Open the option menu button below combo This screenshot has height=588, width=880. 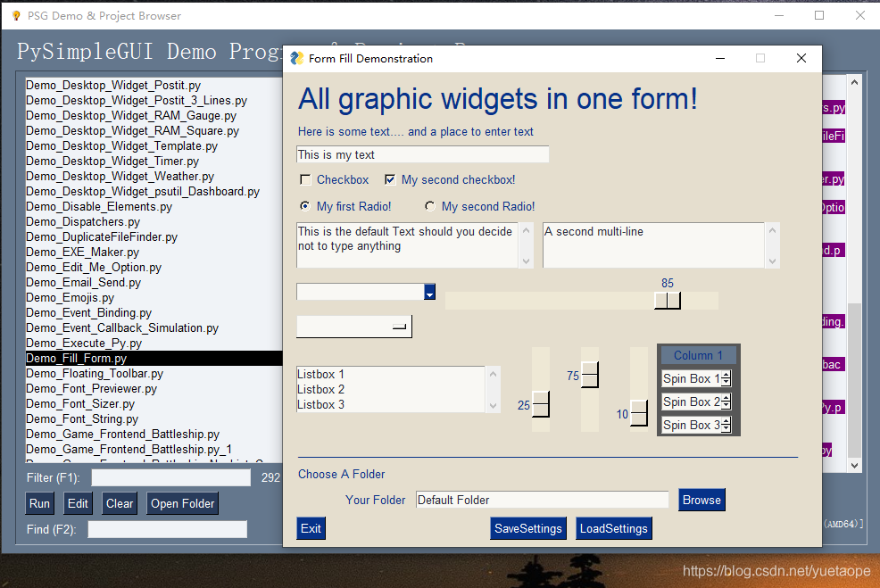pos(354,326)
